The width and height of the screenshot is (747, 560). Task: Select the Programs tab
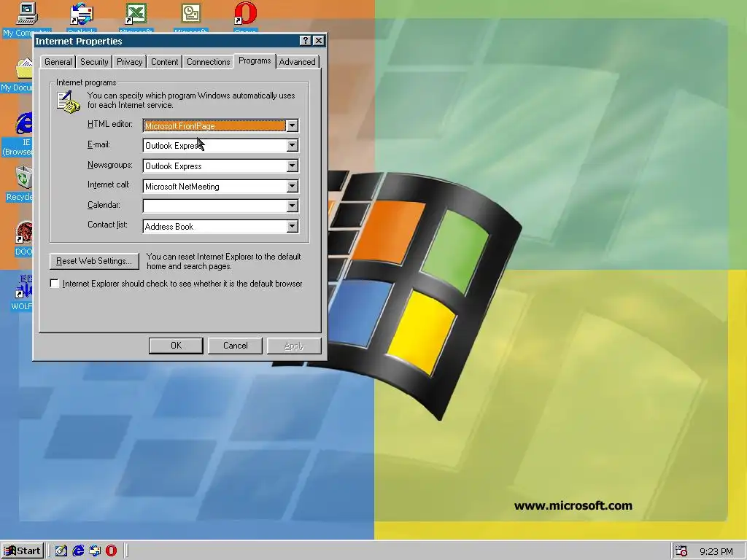click(255, 61)
